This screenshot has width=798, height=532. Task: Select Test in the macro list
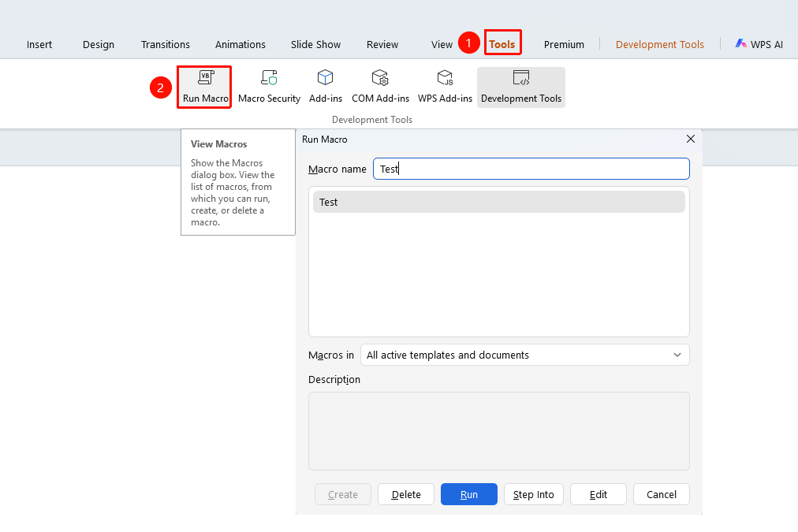498,202
